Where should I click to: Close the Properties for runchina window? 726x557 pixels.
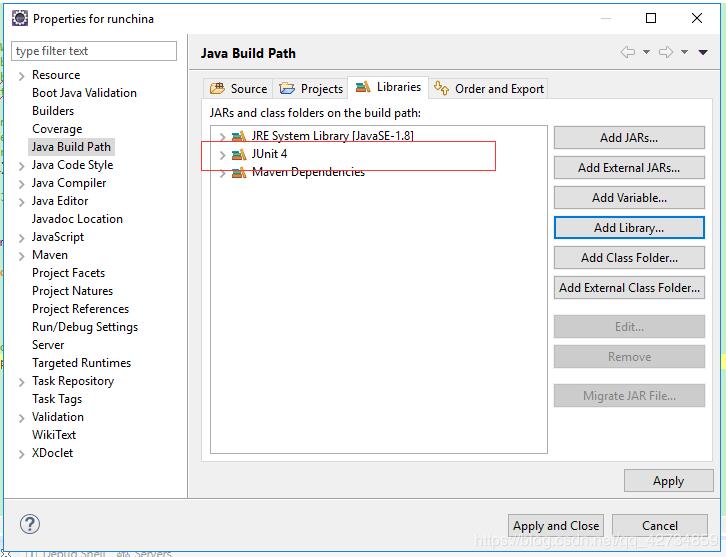click(697, 18)
